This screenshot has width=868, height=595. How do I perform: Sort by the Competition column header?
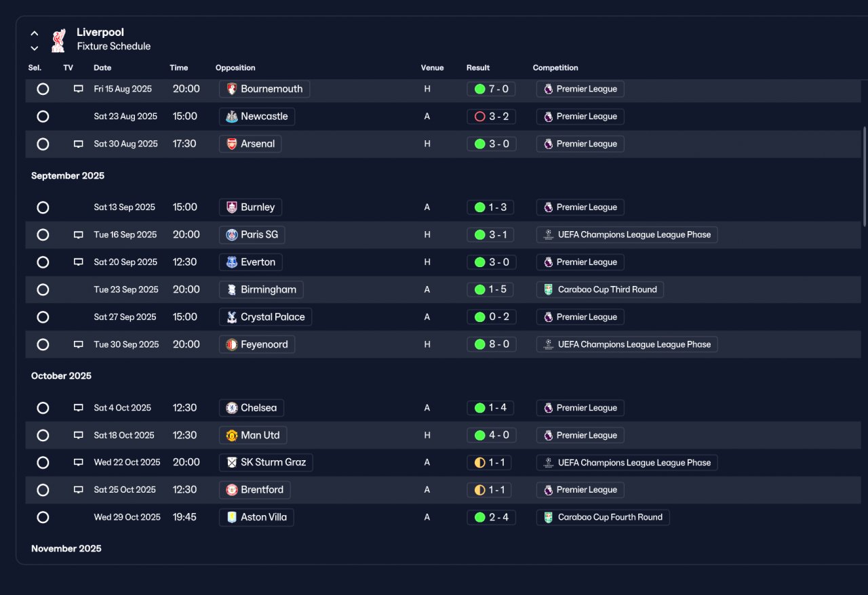pyautogui.click(x=555, y=68)
